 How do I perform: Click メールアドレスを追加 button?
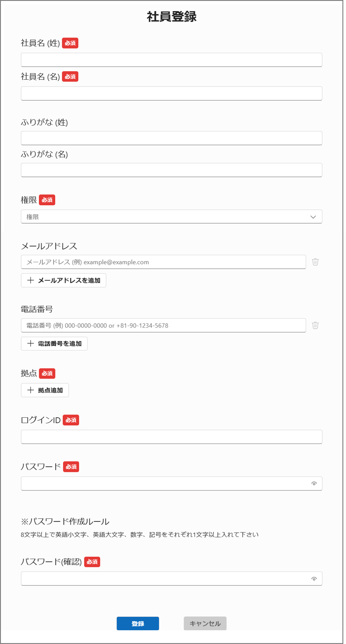pos(63,280)
